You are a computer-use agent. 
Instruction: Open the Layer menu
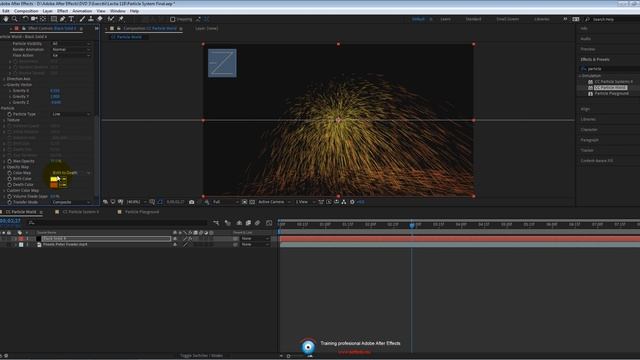tap(48, 11)
